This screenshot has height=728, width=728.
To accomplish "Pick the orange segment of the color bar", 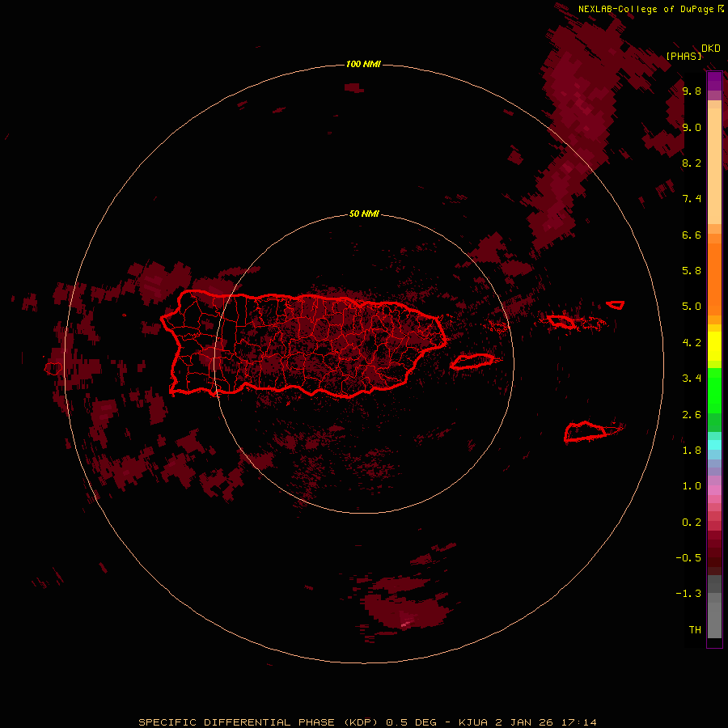I will [714, 278].
